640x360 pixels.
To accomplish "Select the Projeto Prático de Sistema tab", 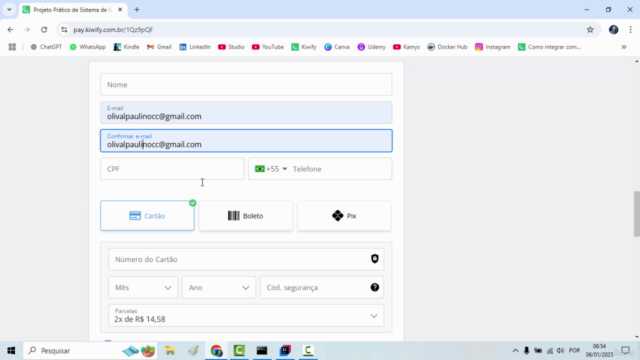I will click(73, 9).
